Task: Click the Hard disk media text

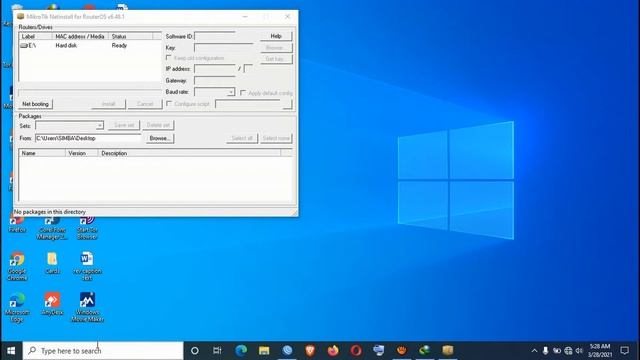Action: coord(66,45)
